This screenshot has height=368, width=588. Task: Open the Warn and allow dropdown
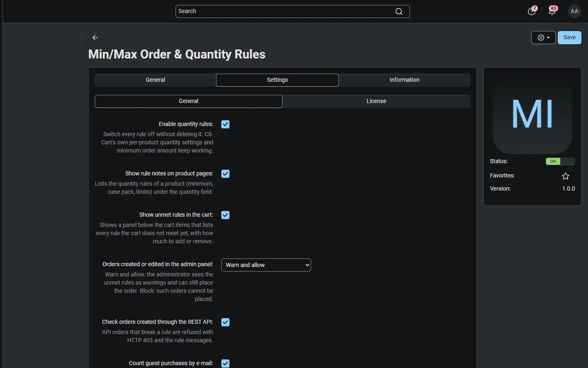coord(266,265)
